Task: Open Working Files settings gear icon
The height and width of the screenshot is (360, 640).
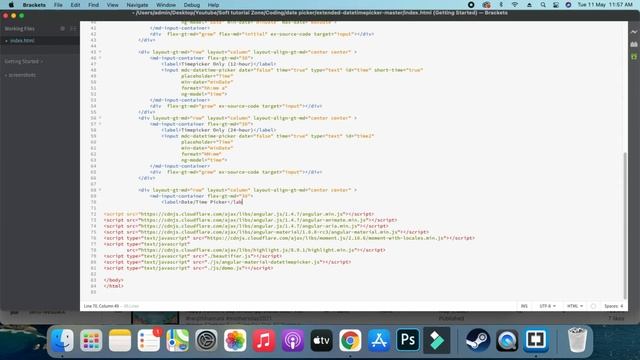Action: 62,29
